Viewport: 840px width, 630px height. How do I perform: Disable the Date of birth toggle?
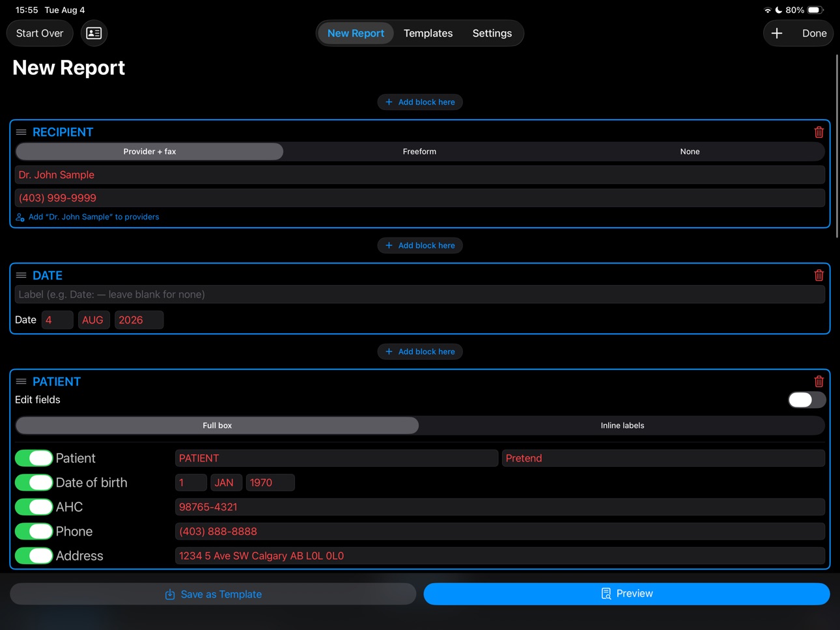(x=34, y=482)
